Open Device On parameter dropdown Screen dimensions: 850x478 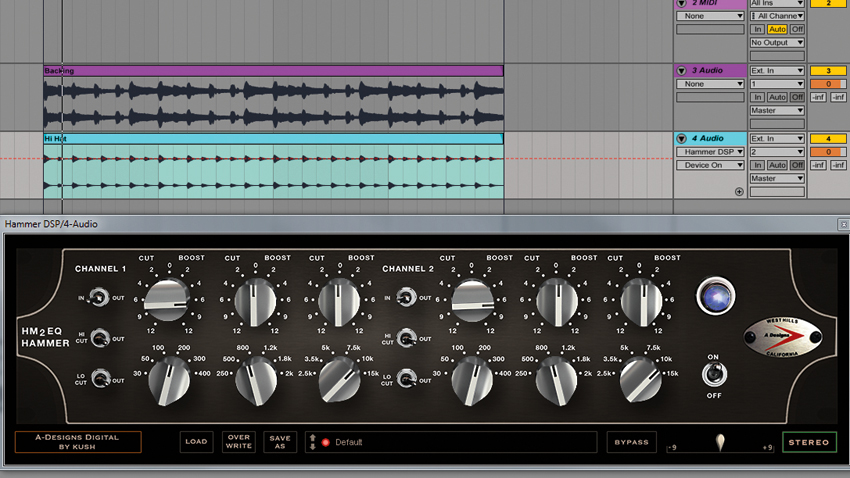710,165
